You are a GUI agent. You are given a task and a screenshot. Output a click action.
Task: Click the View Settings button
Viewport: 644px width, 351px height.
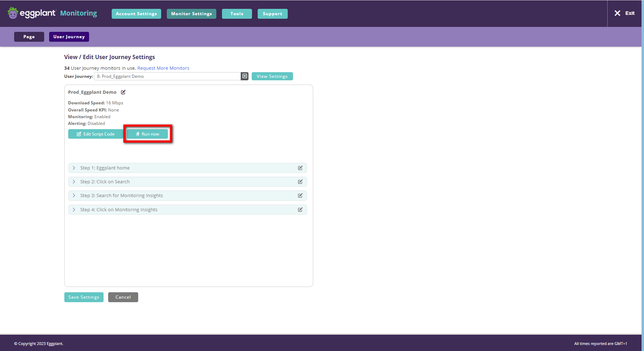click(x=272, y=76)
